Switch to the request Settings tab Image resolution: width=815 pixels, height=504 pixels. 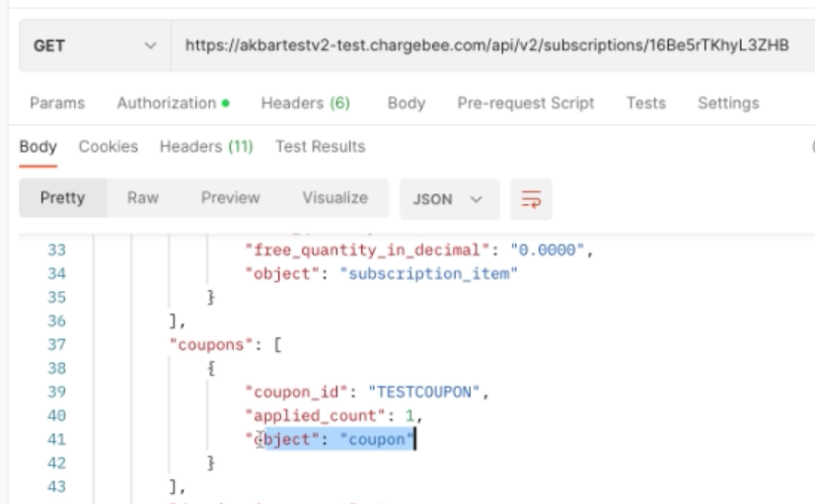coord(728,103)
